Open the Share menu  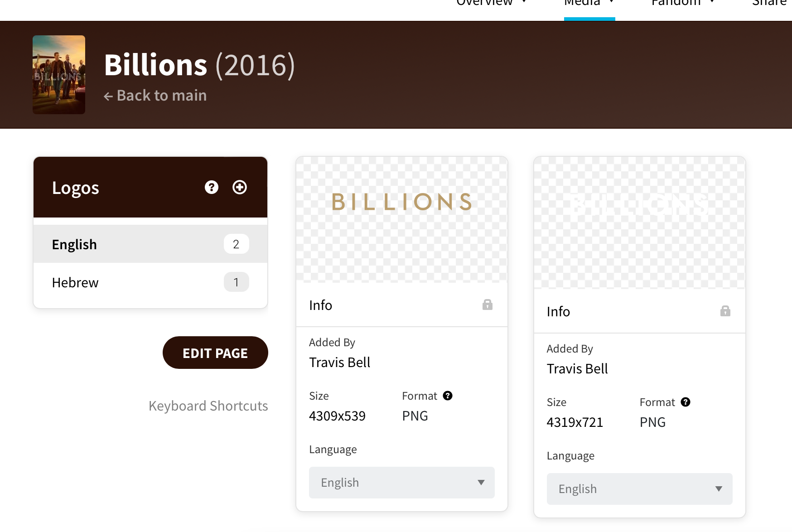[x=769, y=3]
